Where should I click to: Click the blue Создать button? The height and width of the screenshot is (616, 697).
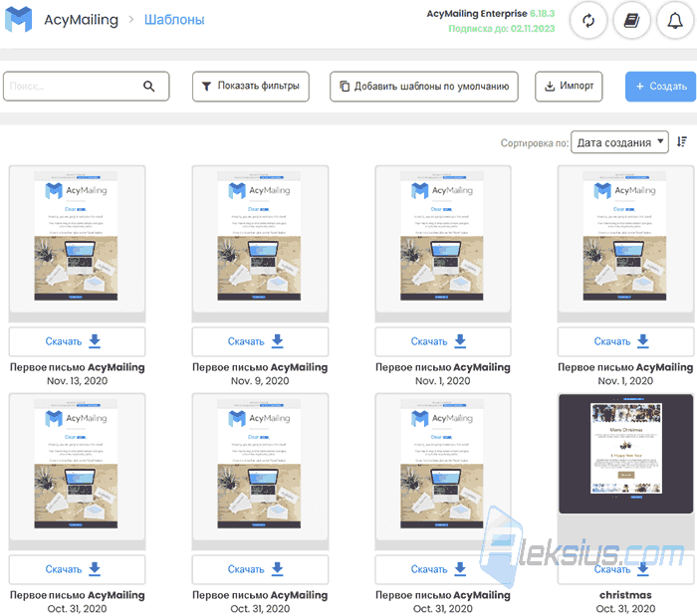click(x=660, y=87)
